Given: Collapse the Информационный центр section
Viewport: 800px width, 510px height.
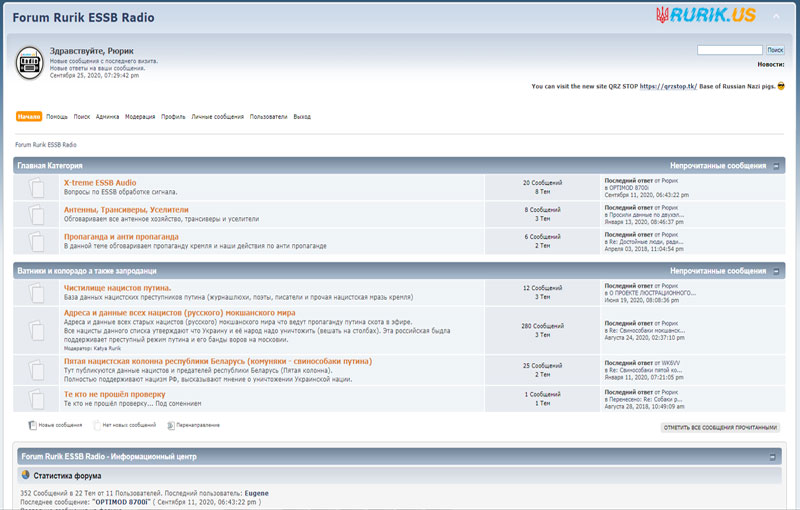Looking at the screenshot, I should pos(772,457).
